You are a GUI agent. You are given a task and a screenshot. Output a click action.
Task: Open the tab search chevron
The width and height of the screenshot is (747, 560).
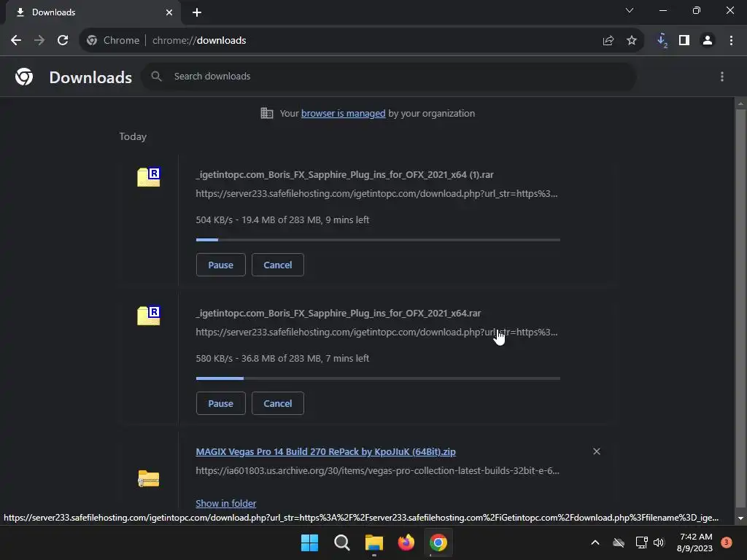tap(630, 10)
